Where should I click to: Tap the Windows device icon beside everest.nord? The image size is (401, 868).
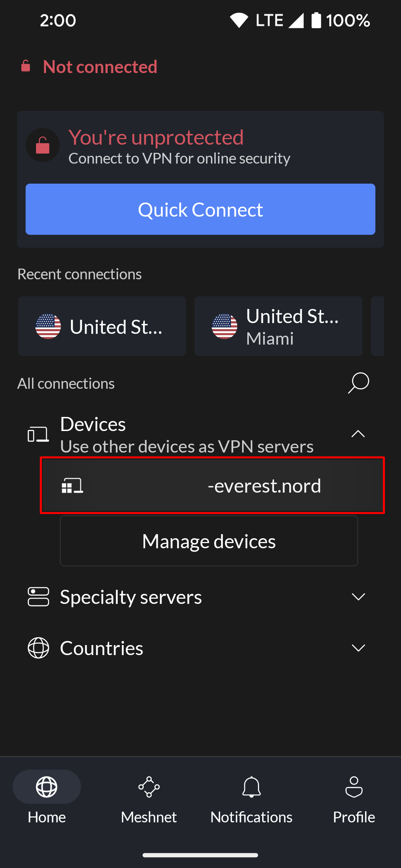(72, 486)
